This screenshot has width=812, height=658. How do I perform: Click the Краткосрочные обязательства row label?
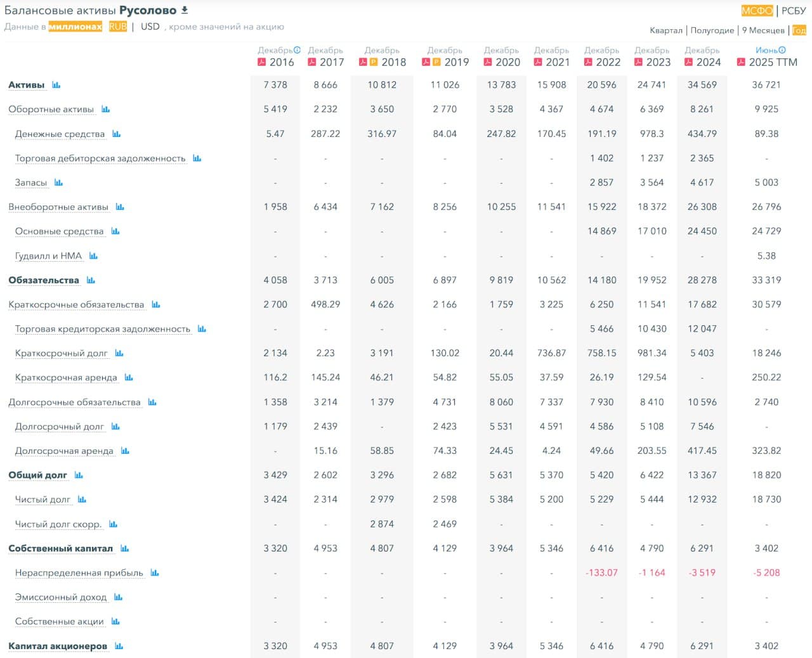76,305
